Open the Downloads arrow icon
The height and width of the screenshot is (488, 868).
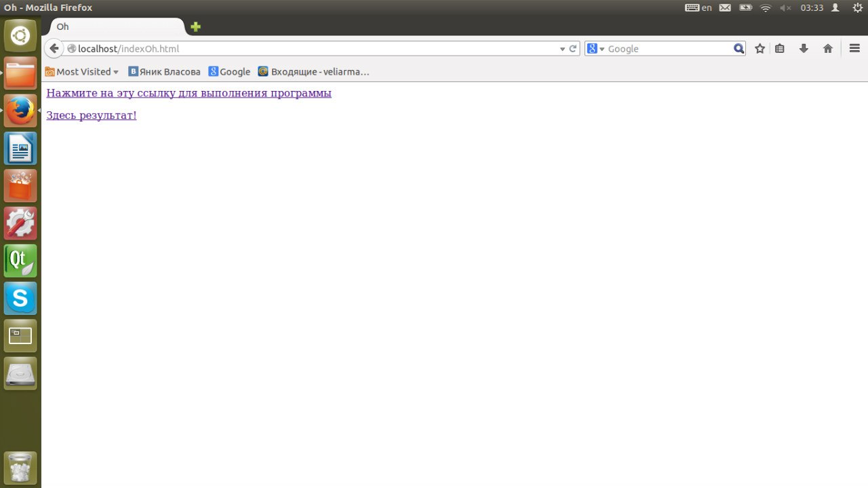(804, 49)
